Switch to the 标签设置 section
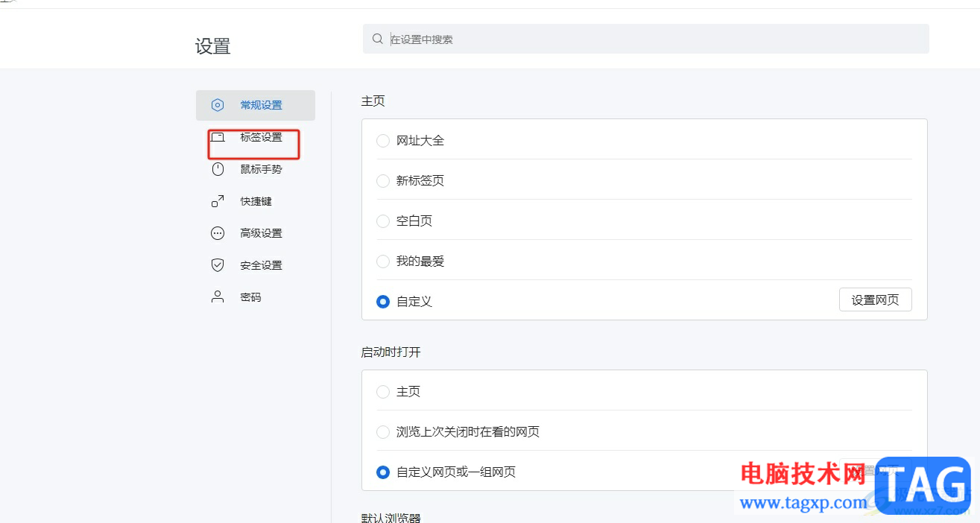The image size is (980, 523). coord(260,137)
